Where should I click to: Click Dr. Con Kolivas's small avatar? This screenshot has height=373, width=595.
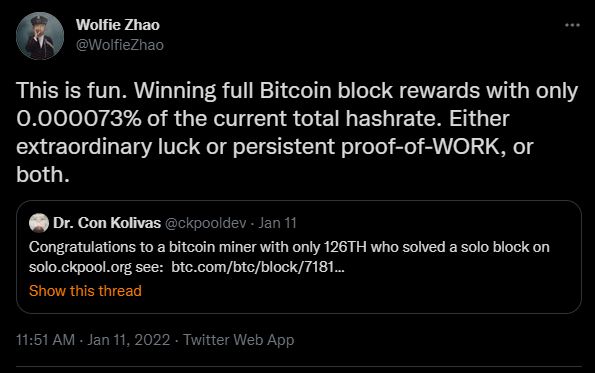39,223
